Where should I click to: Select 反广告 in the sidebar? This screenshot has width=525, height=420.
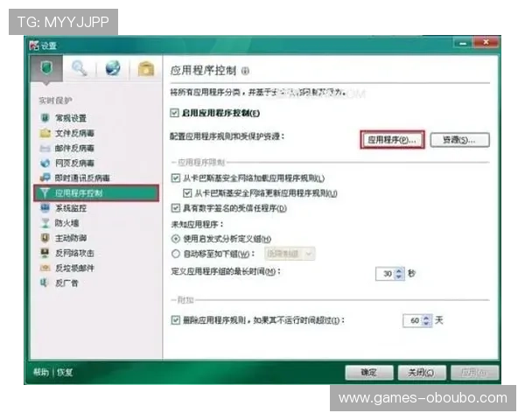click(66, 283)
